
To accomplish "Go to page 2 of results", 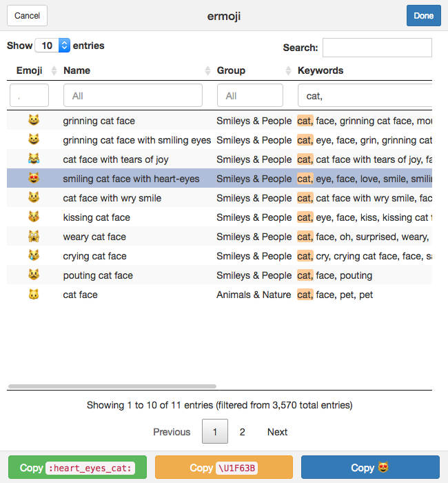I will pos(243,431).
